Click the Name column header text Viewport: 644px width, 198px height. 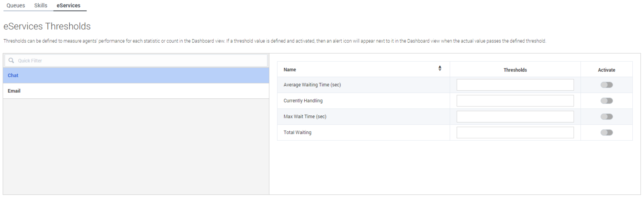coord(290,70)
